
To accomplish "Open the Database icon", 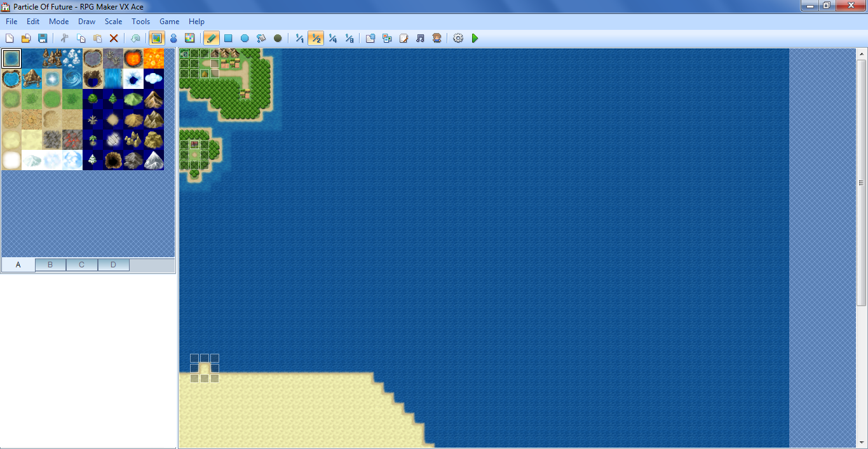I will (x=370, y=38).
